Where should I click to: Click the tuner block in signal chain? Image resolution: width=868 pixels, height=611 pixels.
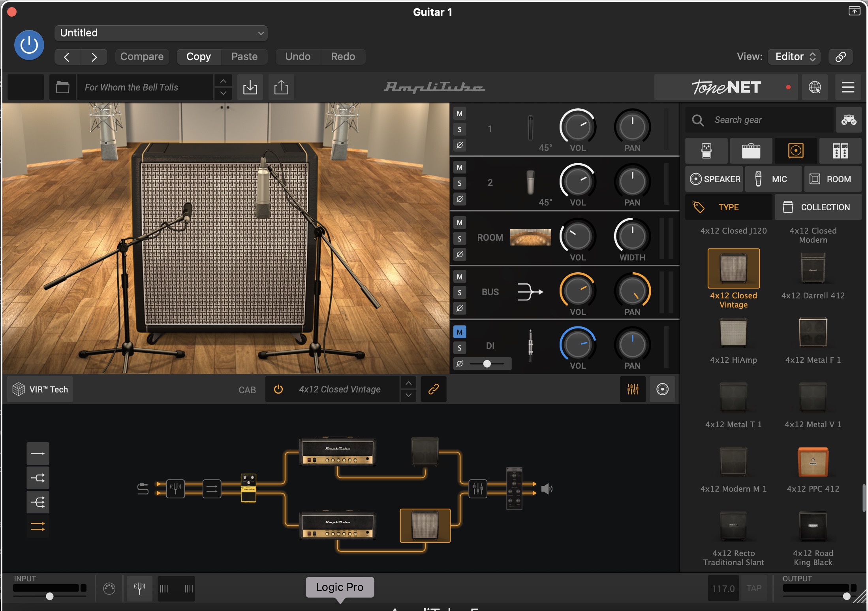(x=175, y=489)
